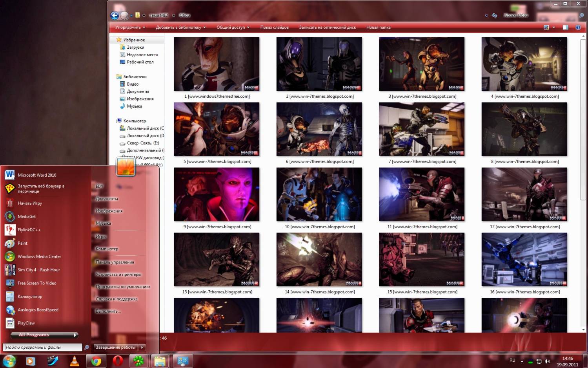Click the 'Обои' breadcrumb in address bar

(184, 15)
